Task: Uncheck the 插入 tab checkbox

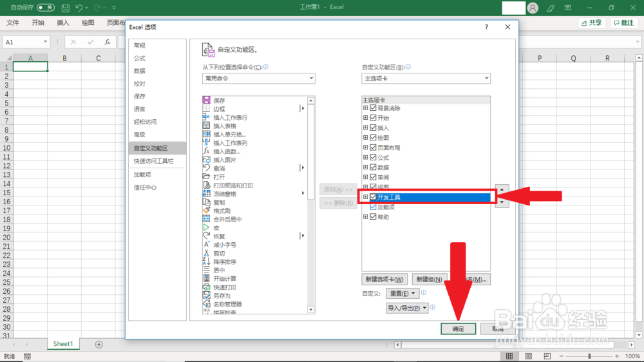Action: click(x=373, y=128)
